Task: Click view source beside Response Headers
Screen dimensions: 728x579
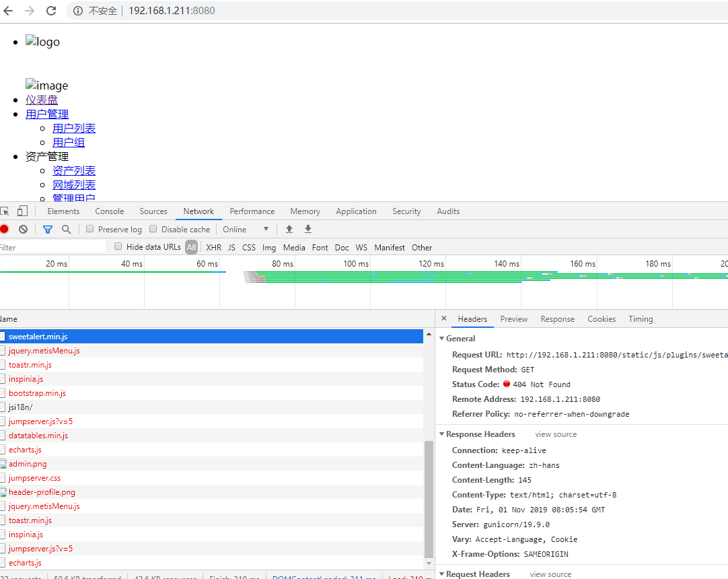Action: point(556,434)
